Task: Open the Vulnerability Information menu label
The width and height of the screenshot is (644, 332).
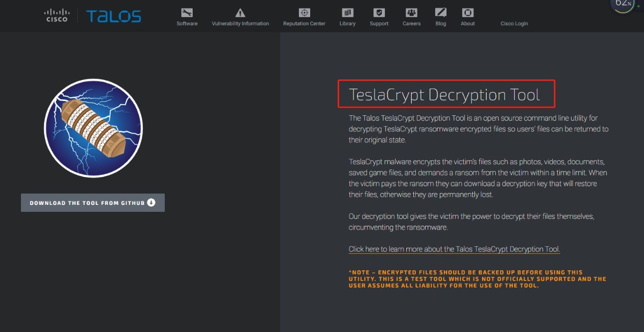Action: tap(240, 24)
